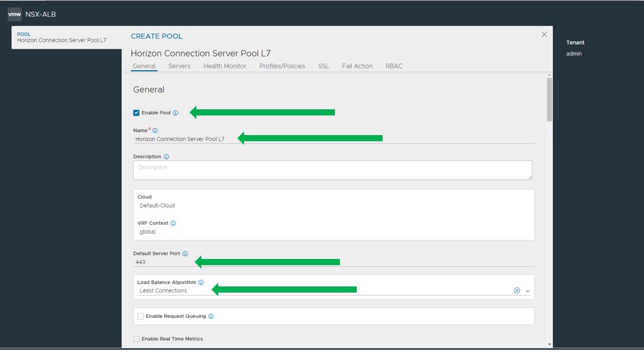The height and width of the screenshot is (352, 644).
Task: Click the Description text area
Action: click(x=333, y=170)
